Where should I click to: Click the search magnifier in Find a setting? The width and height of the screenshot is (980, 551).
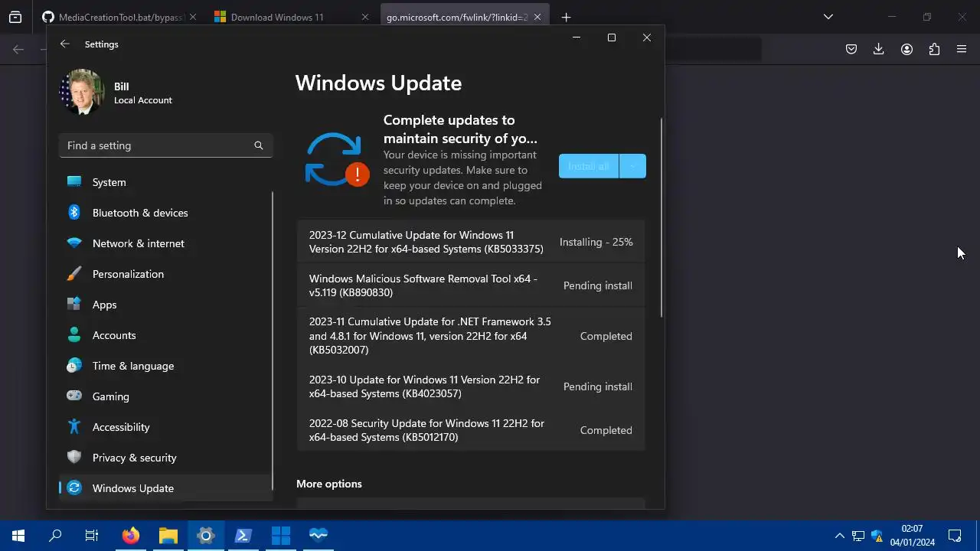[259, 145]
